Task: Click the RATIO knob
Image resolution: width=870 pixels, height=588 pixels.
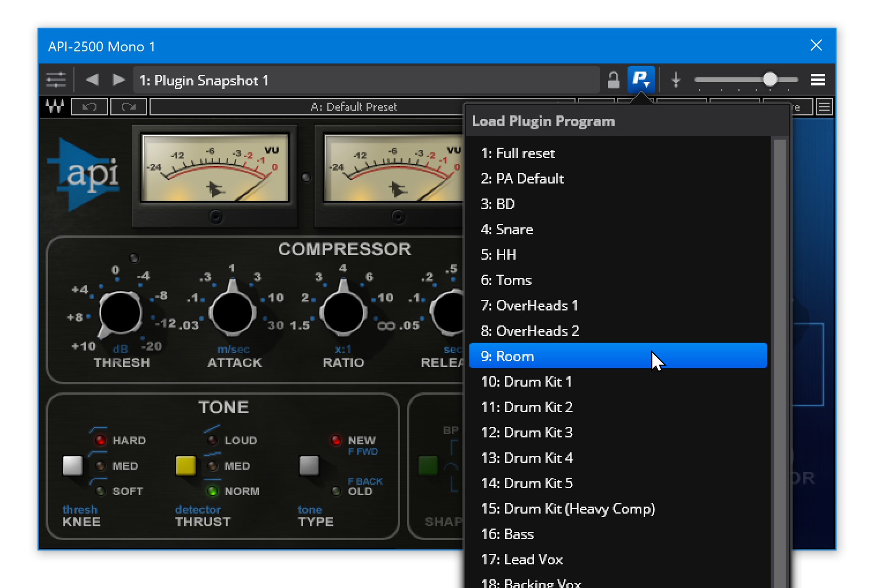Action: 343,312
